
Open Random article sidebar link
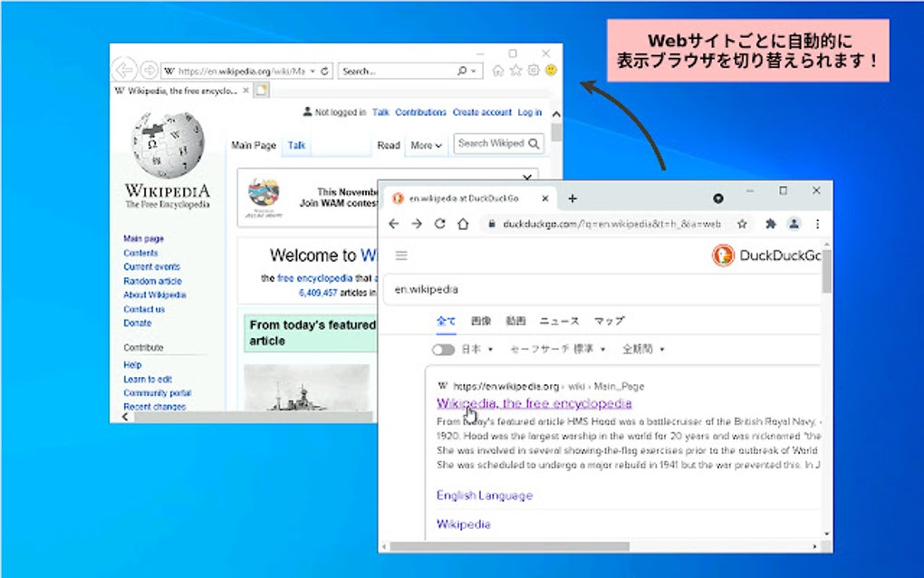(152, 281)
